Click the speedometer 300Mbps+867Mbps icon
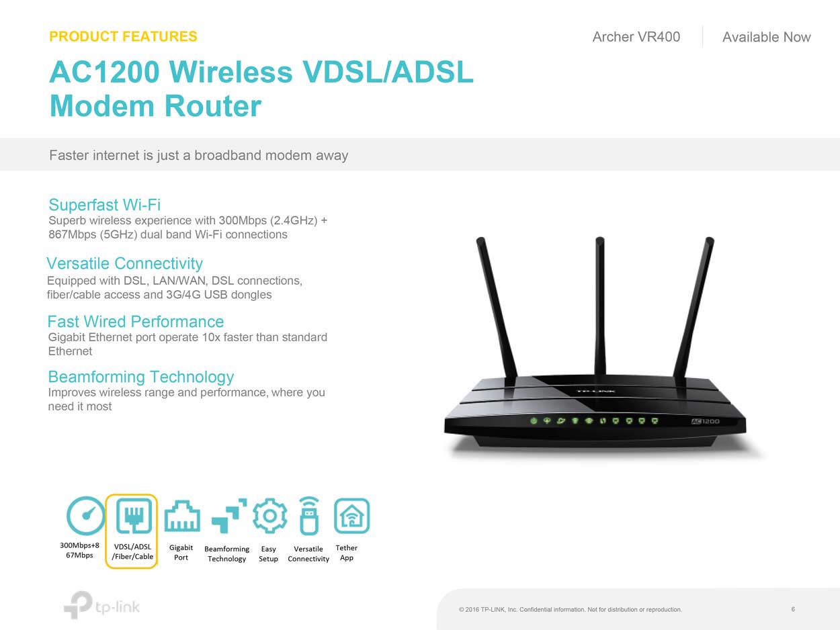840x630 pixels. [x=85, y=516]
